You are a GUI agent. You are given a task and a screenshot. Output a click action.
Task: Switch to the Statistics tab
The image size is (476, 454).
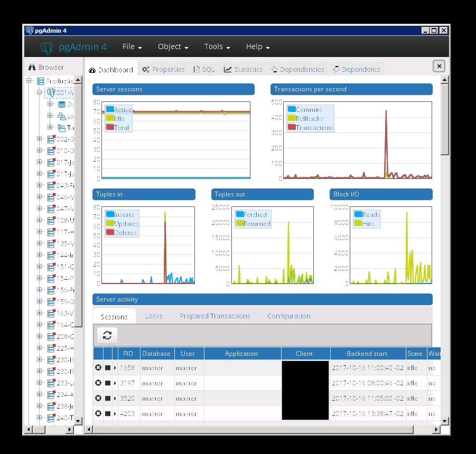click(x=243, y=70)
